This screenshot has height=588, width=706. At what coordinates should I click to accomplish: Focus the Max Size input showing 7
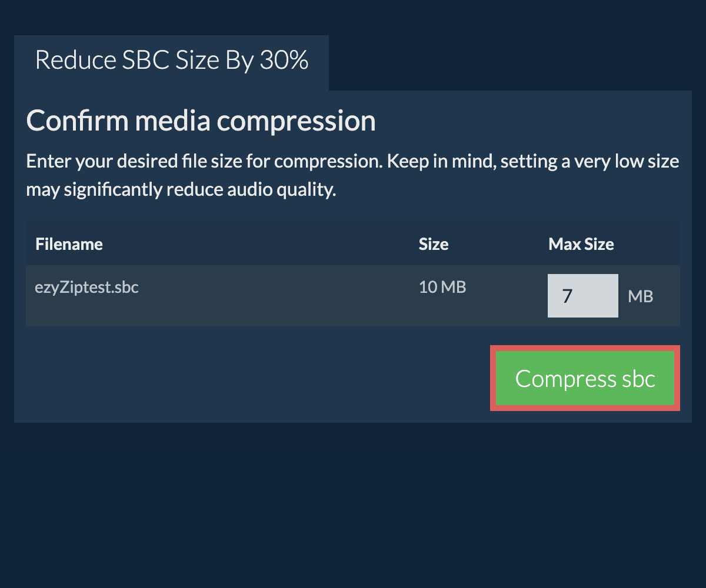[582, 296]
